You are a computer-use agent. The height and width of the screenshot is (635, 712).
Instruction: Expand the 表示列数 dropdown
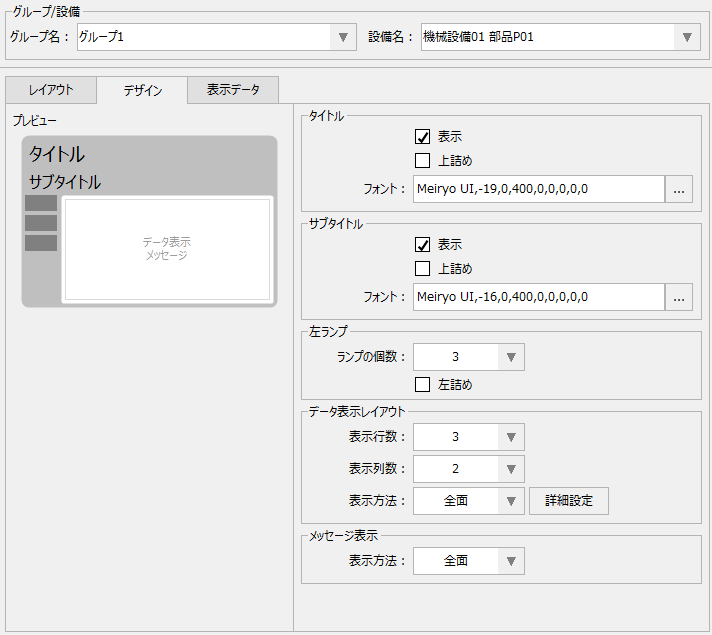click(x=469, y=469)
